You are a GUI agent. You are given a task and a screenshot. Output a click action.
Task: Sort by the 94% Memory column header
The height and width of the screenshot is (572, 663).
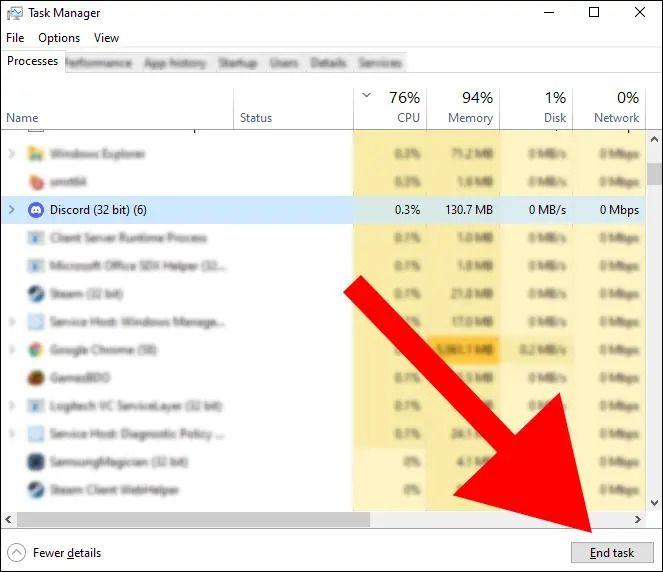tap(463, 108)
